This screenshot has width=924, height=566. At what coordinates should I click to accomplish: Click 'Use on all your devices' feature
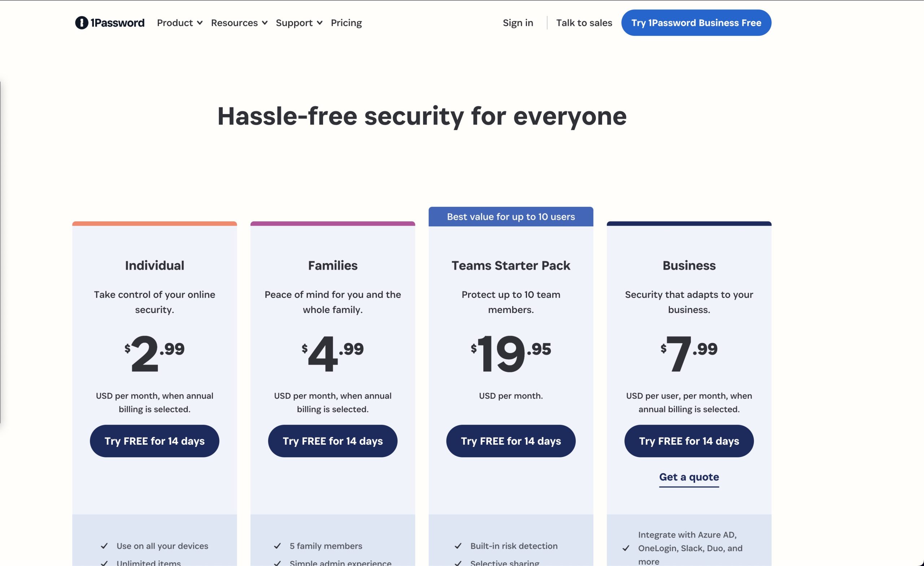(162, 546)
